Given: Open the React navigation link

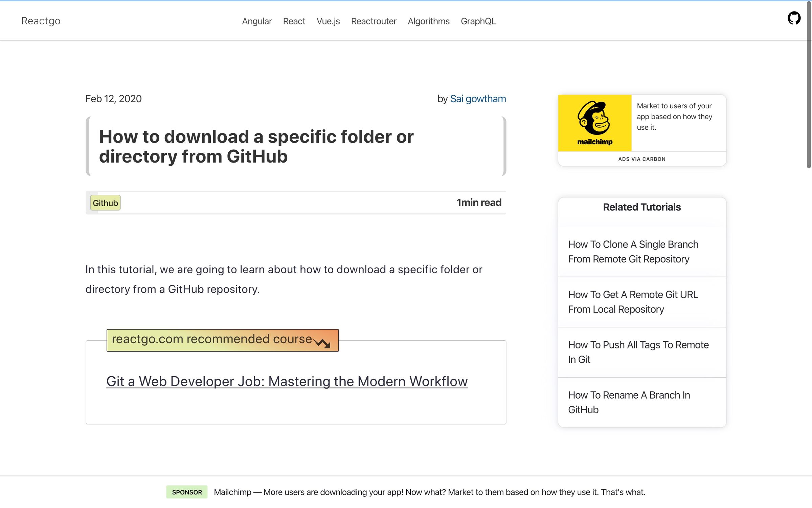Looking at the screenshot, I should pyautogui.click(x=294, y=21).
